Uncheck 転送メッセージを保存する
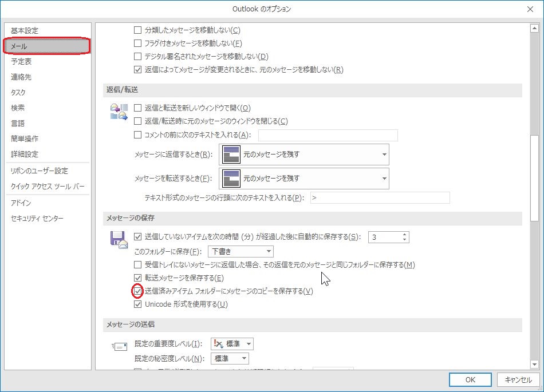This screenshot has height=392, width=544. [138, 278]
